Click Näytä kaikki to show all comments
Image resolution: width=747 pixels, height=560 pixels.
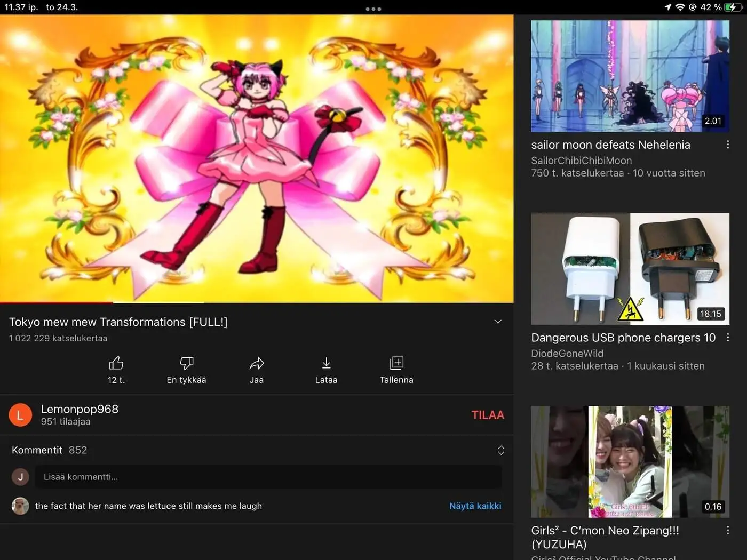pyautogui.click(x=475, y=506)
